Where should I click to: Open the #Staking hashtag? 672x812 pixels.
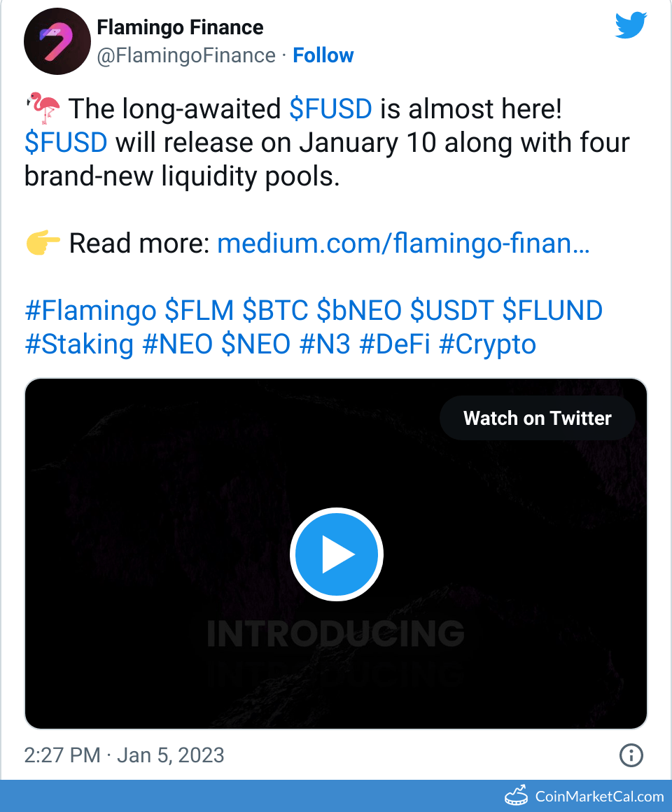pyautogui.click(x=80, y=344)
